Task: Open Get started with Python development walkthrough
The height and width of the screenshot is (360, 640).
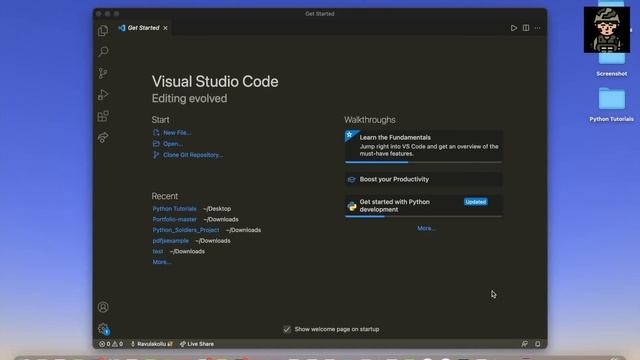Action: tap(424, 206)
